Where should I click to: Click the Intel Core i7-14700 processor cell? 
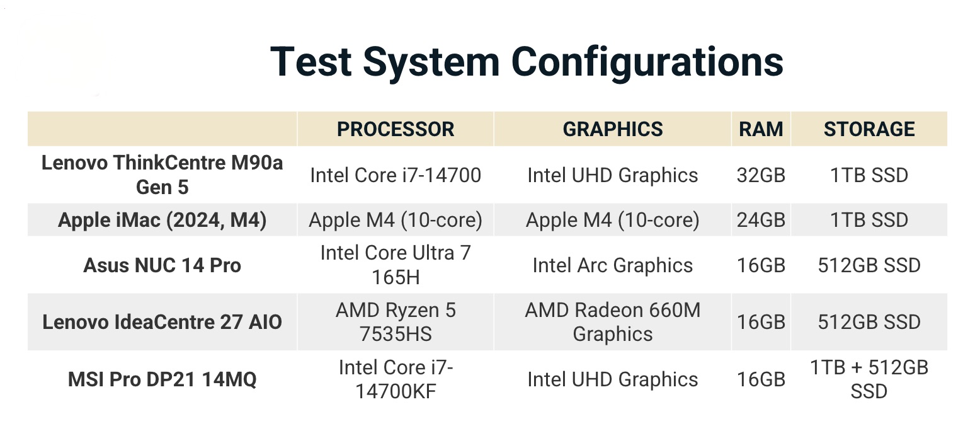[x=396, y=175]
